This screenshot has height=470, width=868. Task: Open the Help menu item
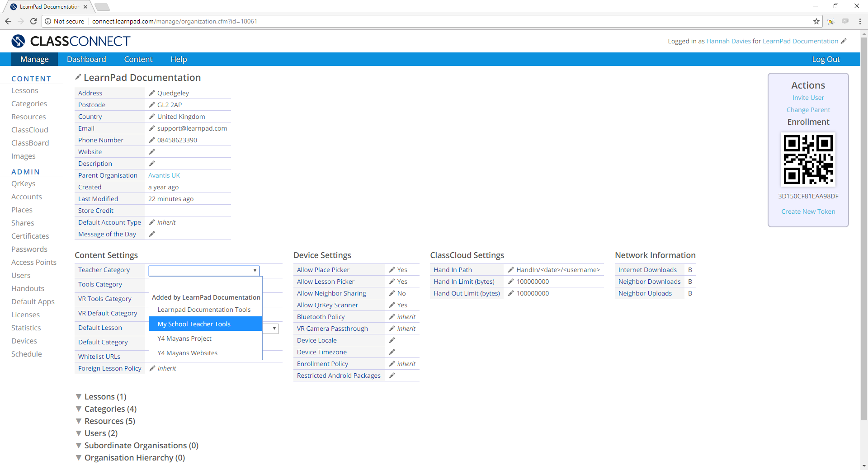[x=179, y=59]
